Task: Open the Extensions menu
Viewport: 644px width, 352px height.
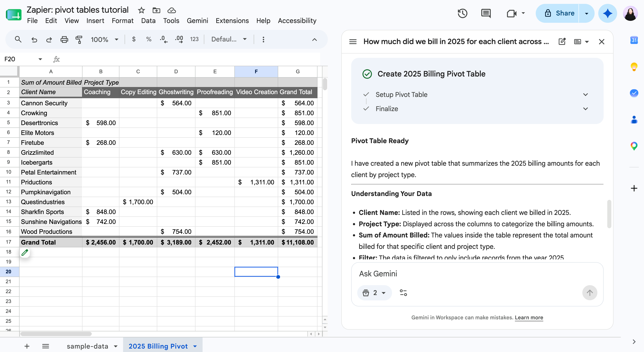Action: point(232,20)
